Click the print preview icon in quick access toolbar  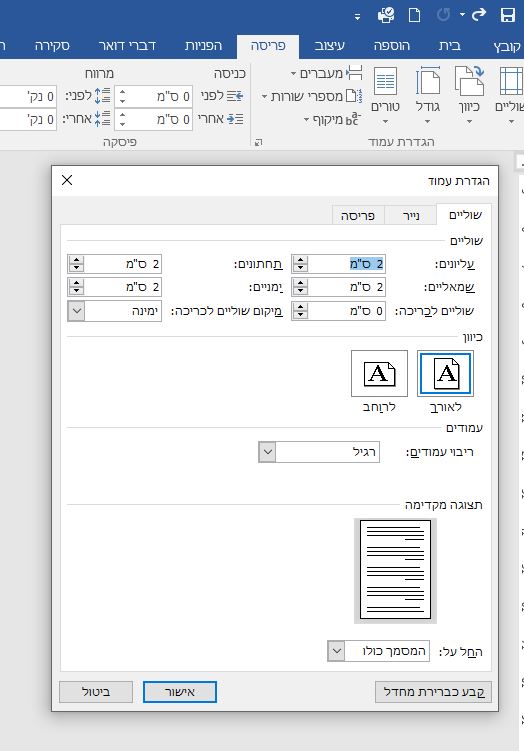click(386, 15)
